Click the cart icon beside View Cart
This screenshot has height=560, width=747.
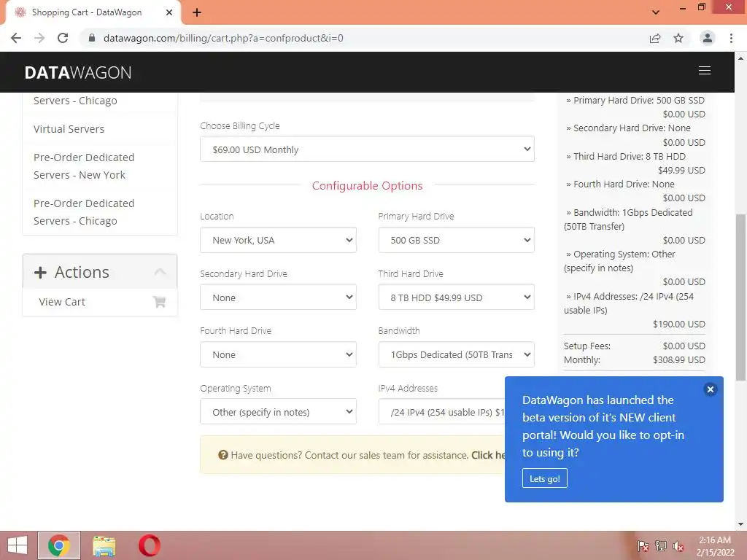tap(159, 301)
